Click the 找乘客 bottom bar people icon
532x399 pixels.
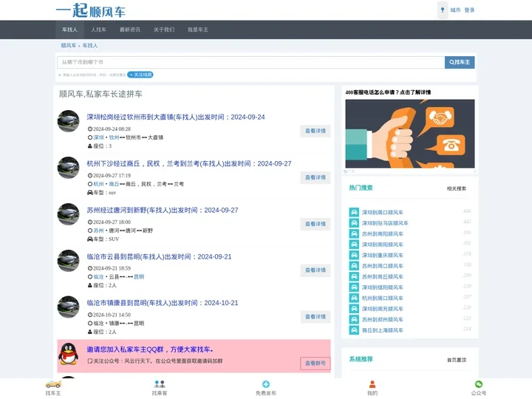click(x=160, y=384)
